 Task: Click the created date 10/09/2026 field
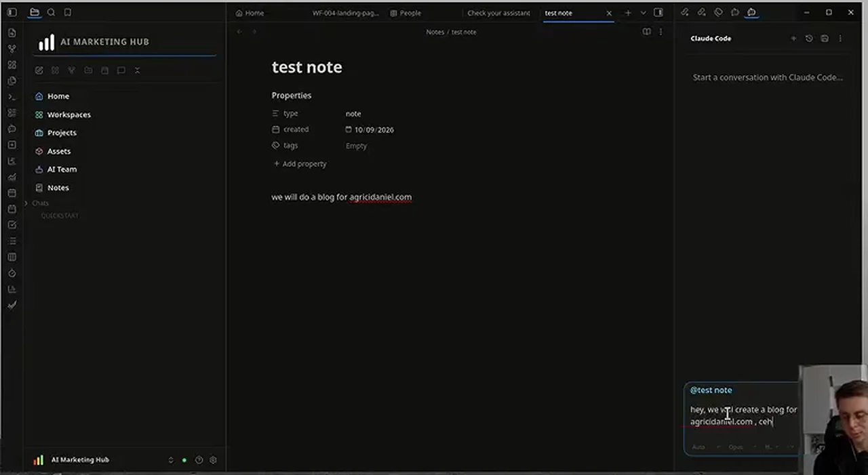(x=370, y=130)
